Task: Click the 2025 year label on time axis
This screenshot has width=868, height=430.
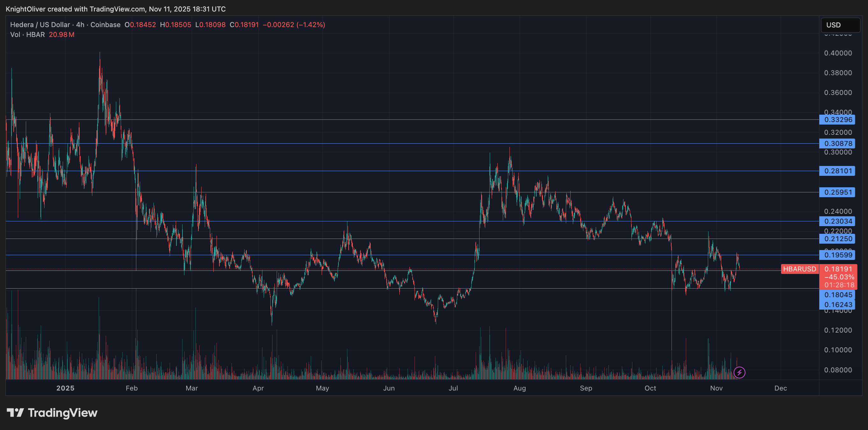Action: 65,388
